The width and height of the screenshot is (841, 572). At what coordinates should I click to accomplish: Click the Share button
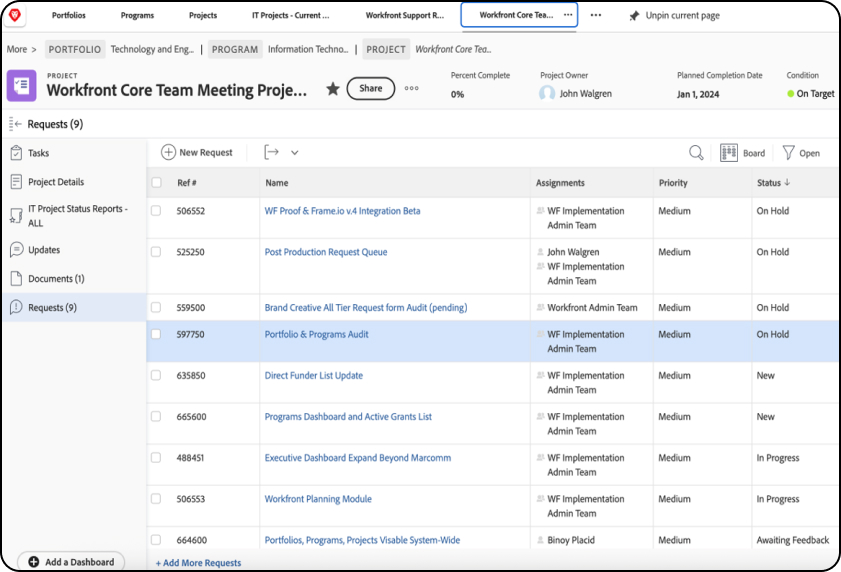pos(371,89)
